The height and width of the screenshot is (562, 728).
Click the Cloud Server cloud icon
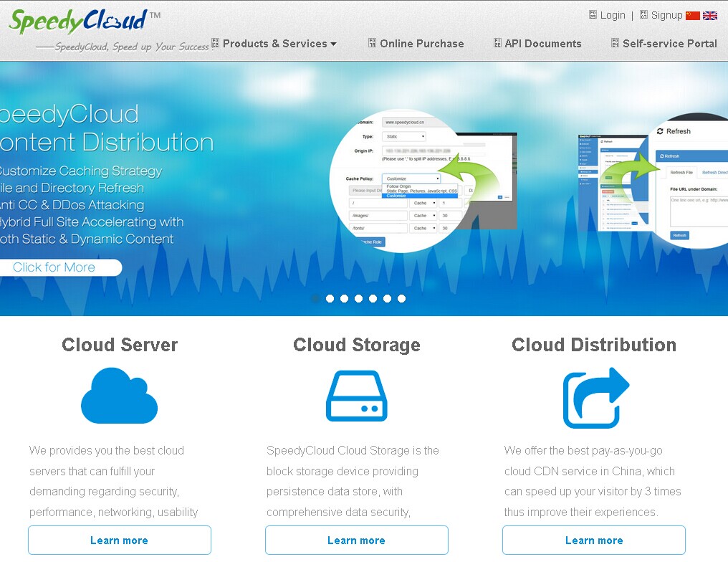(x=120, y=396)
